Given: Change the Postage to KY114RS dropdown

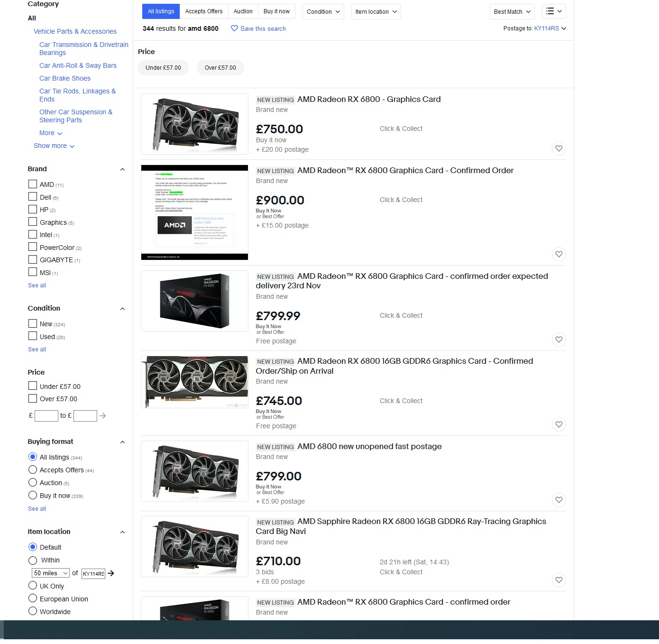Looking at the screenshot, I should click(x=550, y=28).
